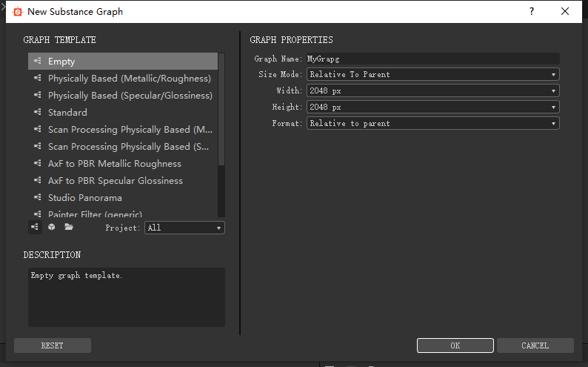
Task: Pick AxF to PBR Metallic Roughness template
Action: [123, 164]
